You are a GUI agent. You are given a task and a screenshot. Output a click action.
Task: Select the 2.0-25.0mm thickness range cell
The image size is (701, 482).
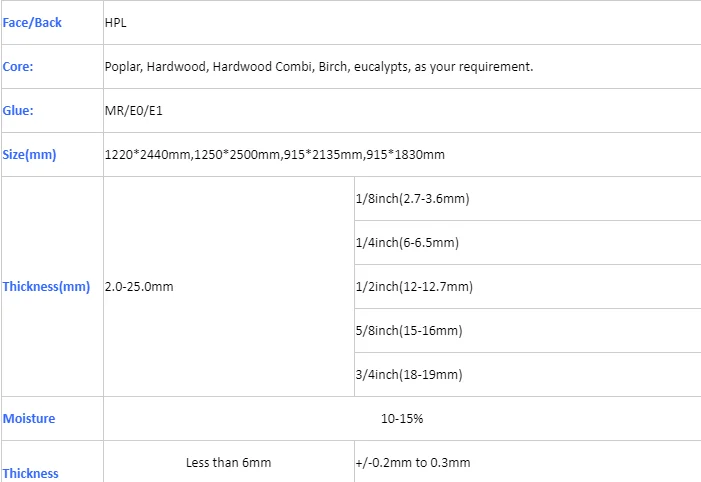coord(139,287)
